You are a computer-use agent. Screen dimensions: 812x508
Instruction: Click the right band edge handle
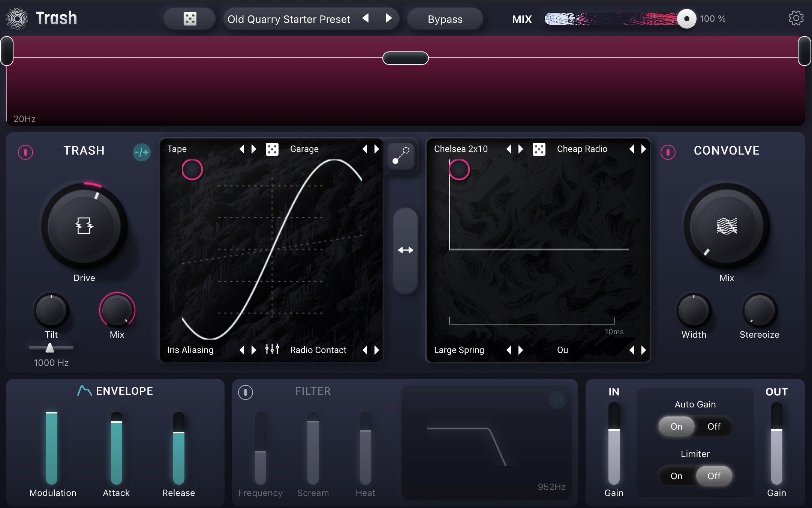tap(805, 51)
